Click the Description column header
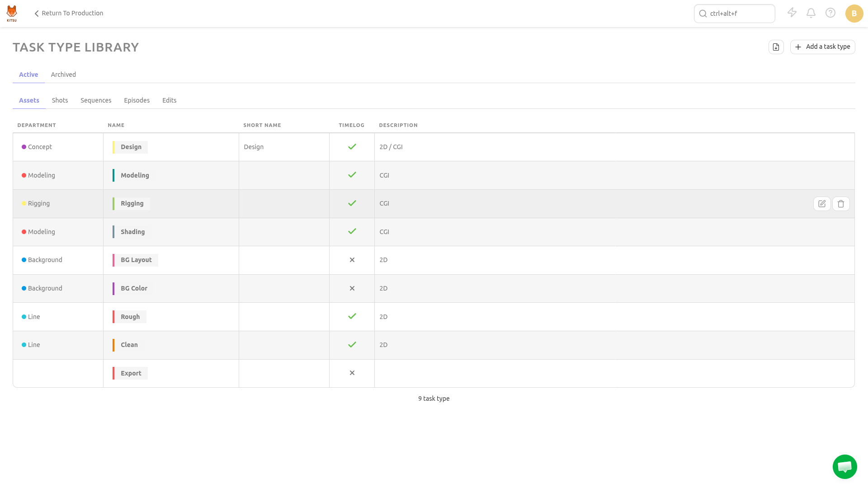 [398, 125]
